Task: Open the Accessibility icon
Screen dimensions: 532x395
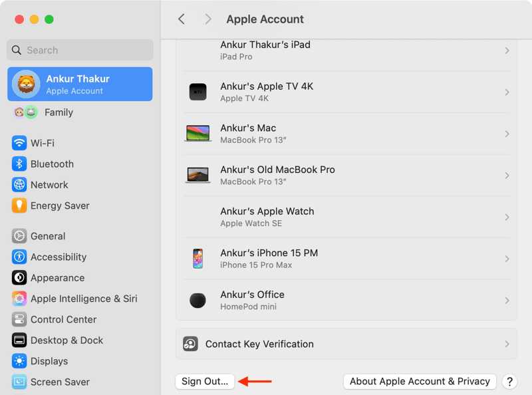Action: click(x=19, y=257)
